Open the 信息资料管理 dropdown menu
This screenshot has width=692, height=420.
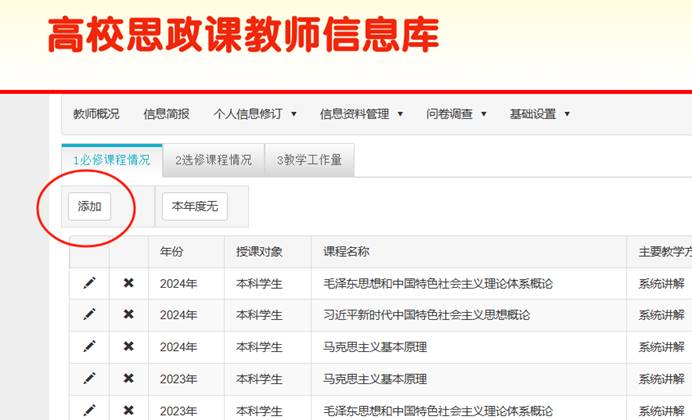click(x=361, y=114)
